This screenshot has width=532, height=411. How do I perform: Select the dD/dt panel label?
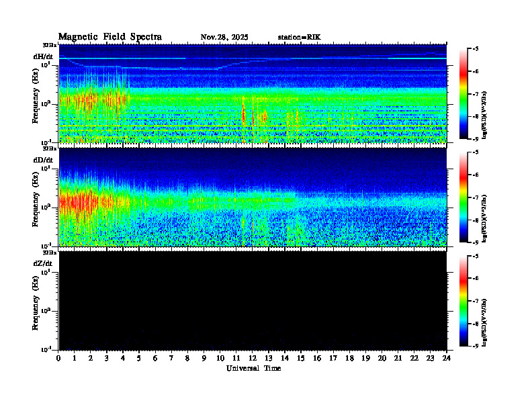click(43, 160)
